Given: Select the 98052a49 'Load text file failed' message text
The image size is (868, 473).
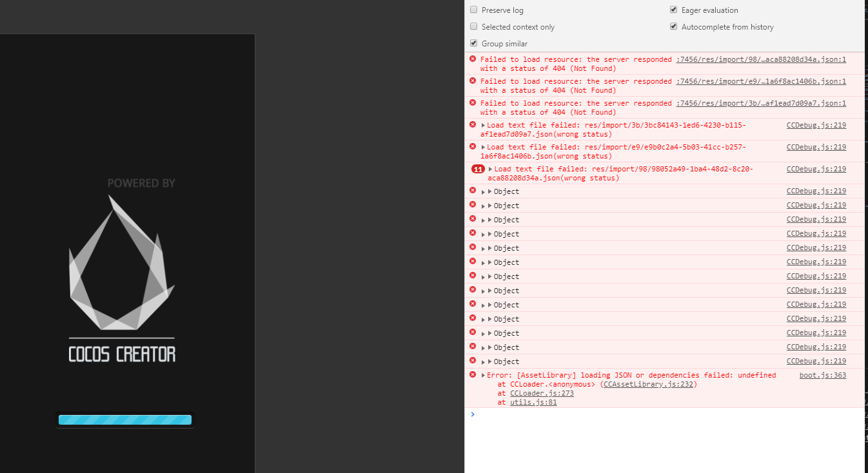Looking at the screenshot, I should point(620,173).
